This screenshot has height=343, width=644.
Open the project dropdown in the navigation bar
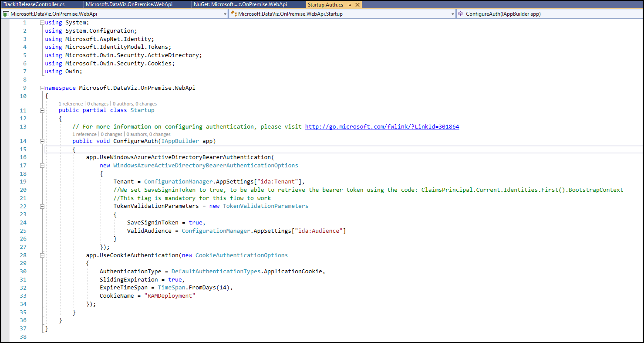[x=225, y=14]
